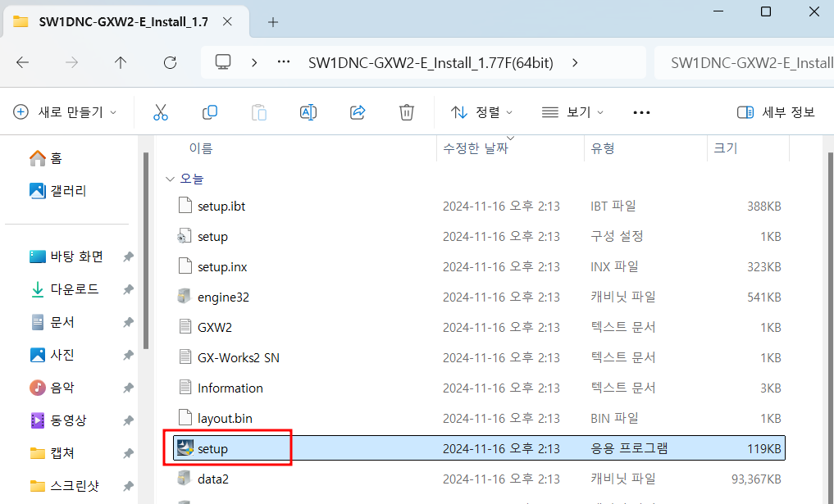The height and width of the screenshot is (504, 834).
Task: Click the This PC monitor icon in address bar
Action: click(223, 62)
